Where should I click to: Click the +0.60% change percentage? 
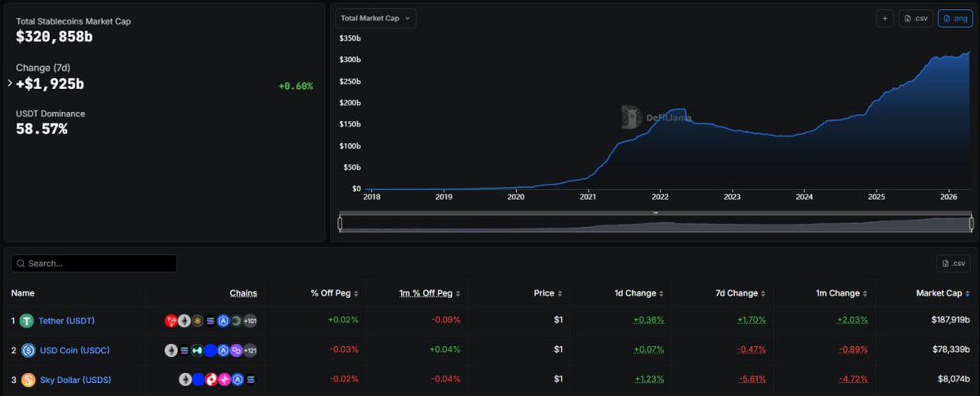296,86
